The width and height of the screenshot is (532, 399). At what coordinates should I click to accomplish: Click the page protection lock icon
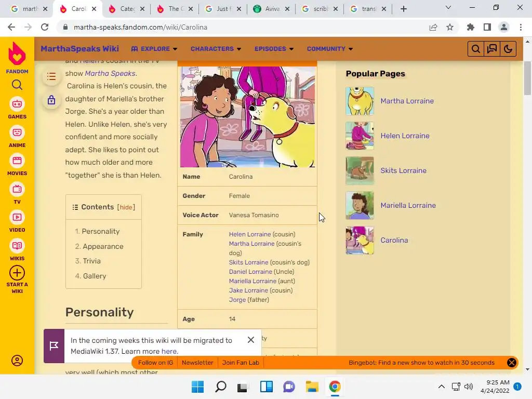point(51,100)
